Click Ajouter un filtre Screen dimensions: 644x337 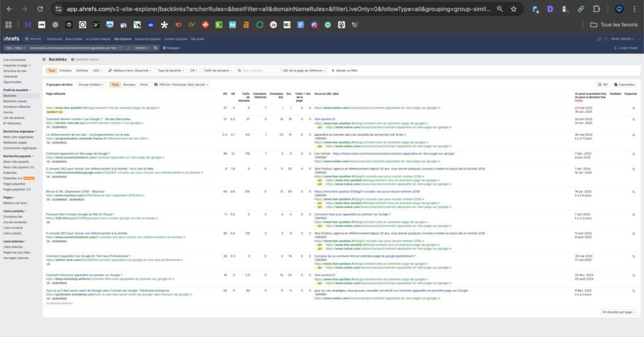click(x=344, y=70)
